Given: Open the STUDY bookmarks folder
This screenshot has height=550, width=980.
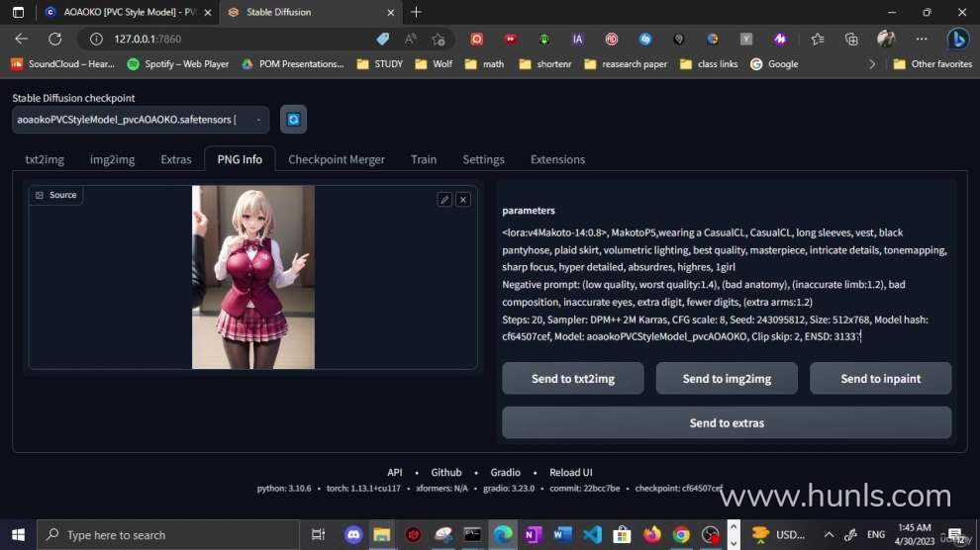Looking at the screenshot, I should pos(380,63).
